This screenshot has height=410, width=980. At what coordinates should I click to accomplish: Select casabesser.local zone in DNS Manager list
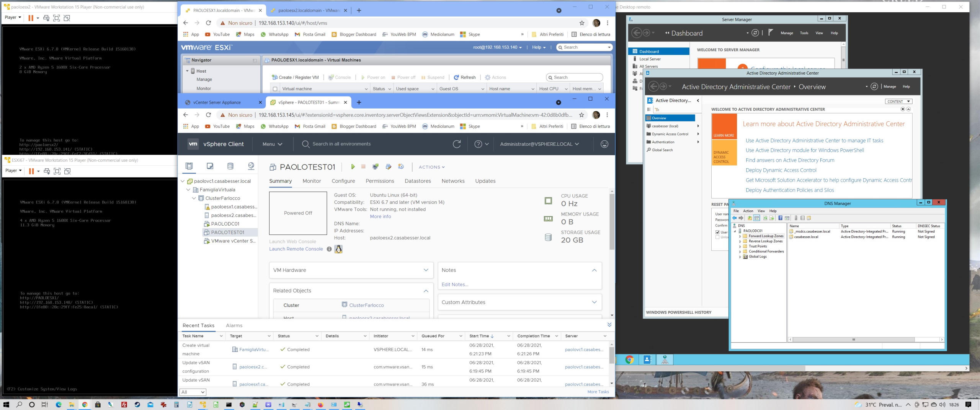[x=806, y=237]
